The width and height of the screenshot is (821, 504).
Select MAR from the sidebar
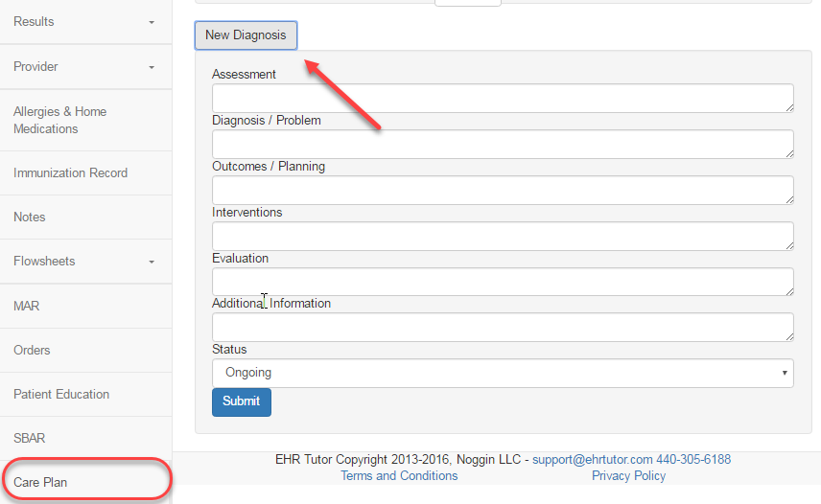27,307
